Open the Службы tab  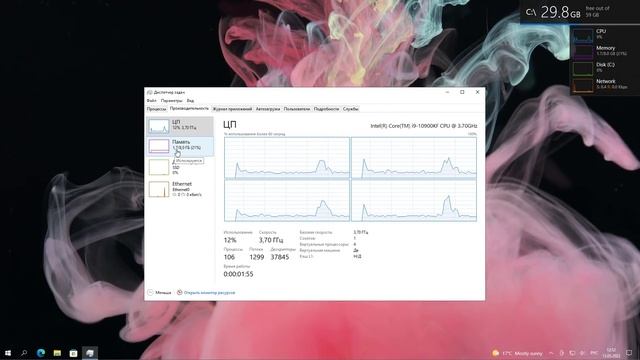(x=351, y=109)
